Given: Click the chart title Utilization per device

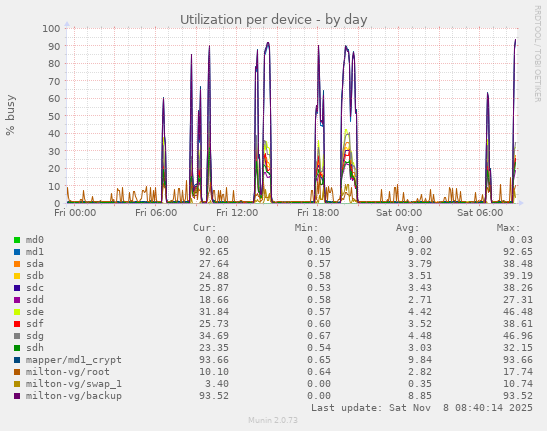Looking at the screenshot, I should pyautogui.click(x=274, y=20).
